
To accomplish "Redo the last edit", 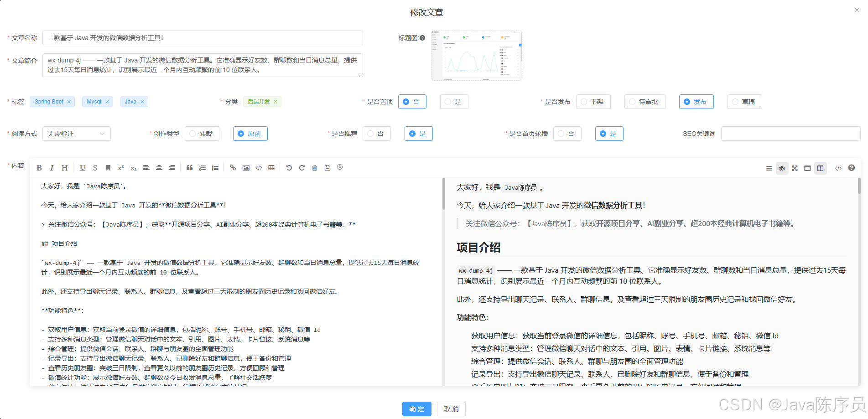I will [301, 168].
